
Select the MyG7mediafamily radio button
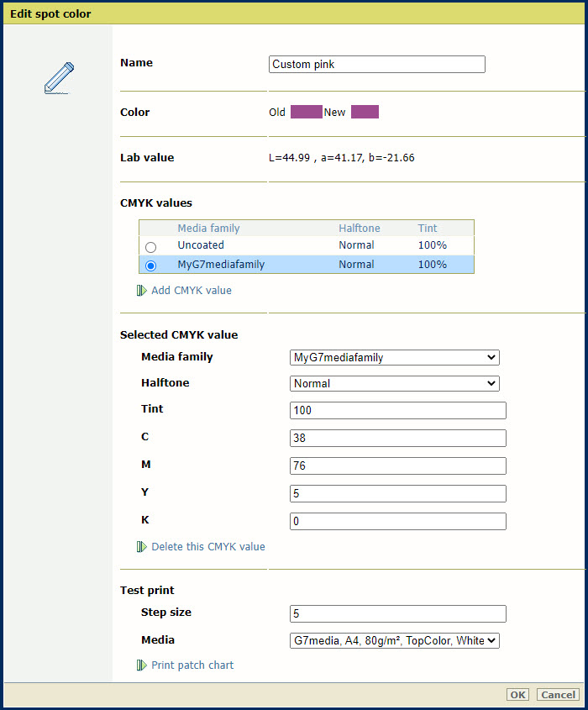tap(151, 266)
